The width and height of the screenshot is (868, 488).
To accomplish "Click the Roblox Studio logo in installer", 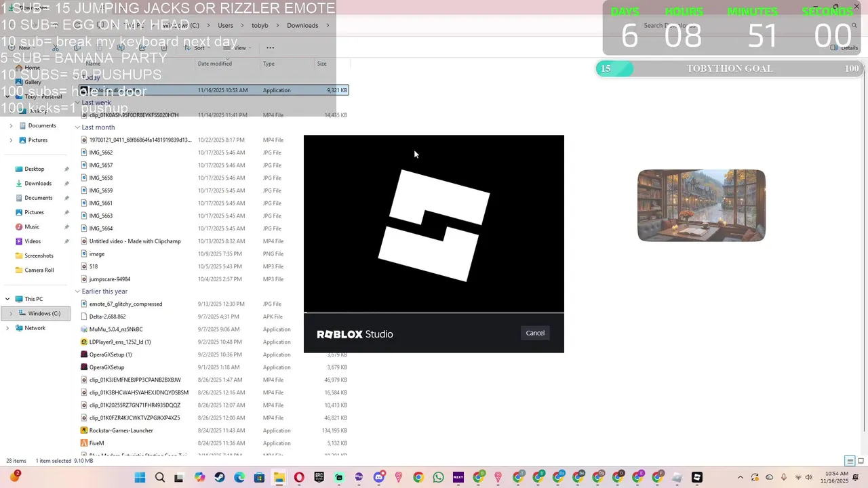I will tap(434, 225).
